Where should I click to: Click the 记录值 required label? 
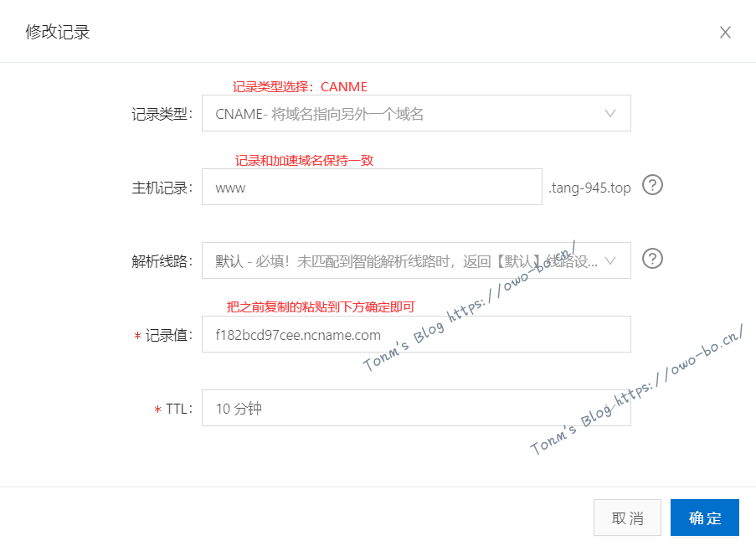pyautogui.click(x=163, y=335)
